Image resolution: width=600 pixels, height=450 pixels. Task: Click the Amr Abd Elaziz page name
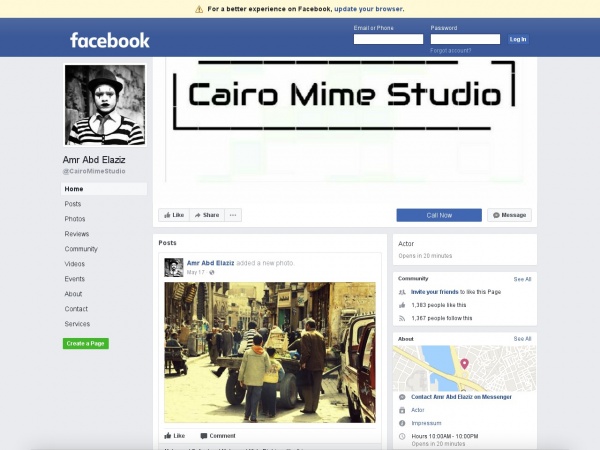(x=94, y=160)
